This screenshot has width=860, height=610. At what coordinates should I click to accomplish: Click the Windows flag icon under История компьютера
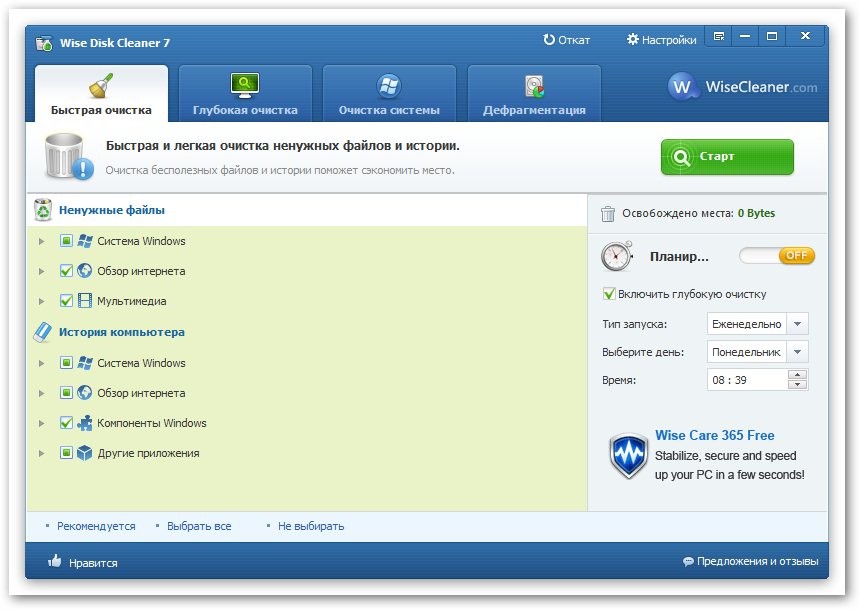click(x=84, y=363)
